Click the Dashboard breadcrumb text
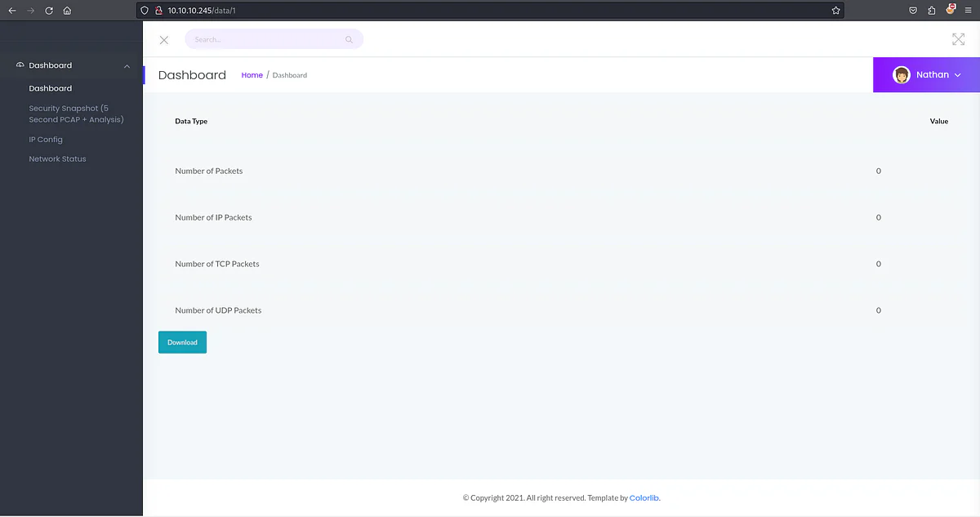Screen dimensions: 980x517 (x=290, y=75)
